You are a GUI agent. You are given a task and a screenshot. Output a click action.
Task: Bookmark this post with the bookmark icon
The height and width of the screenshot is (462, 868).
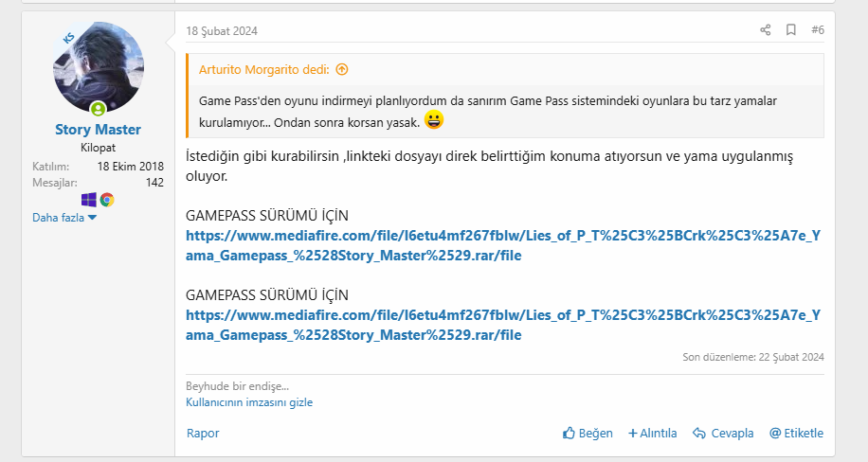791,30
